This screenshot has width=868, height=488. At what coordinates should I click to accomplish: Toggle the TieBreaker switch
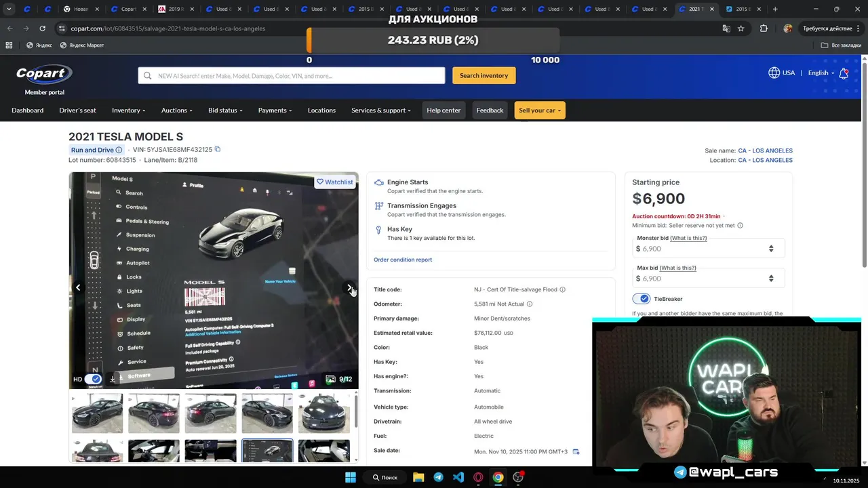click(x=641, y=299)
